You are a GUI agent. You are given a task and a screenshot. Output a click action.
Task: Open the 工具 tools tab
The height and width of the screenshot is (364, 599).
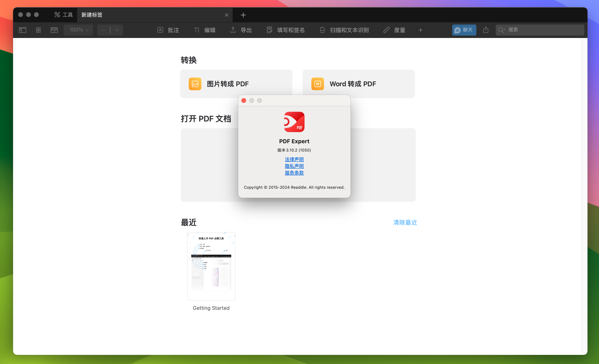[x=64, y=15]
